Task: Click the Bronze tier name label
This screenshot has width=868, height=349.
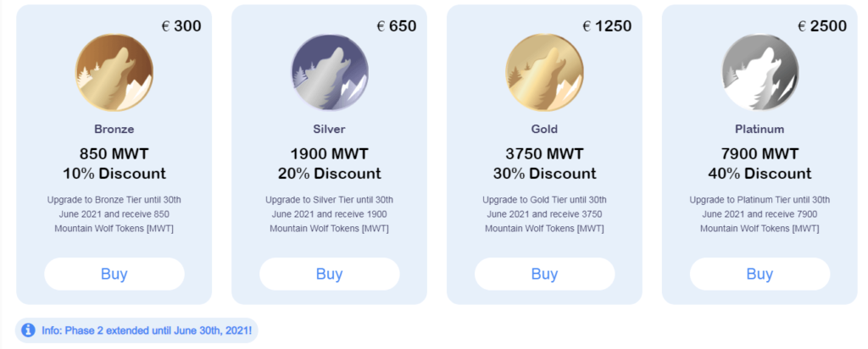Action: (114, 130)
